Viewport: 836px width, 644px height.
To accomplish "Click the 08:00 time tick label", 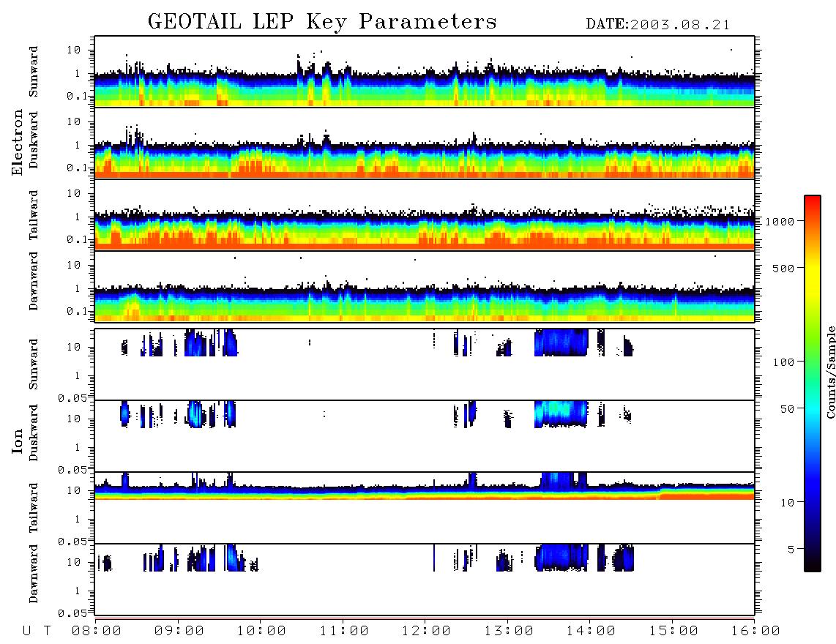I will [x=97, y=631].
